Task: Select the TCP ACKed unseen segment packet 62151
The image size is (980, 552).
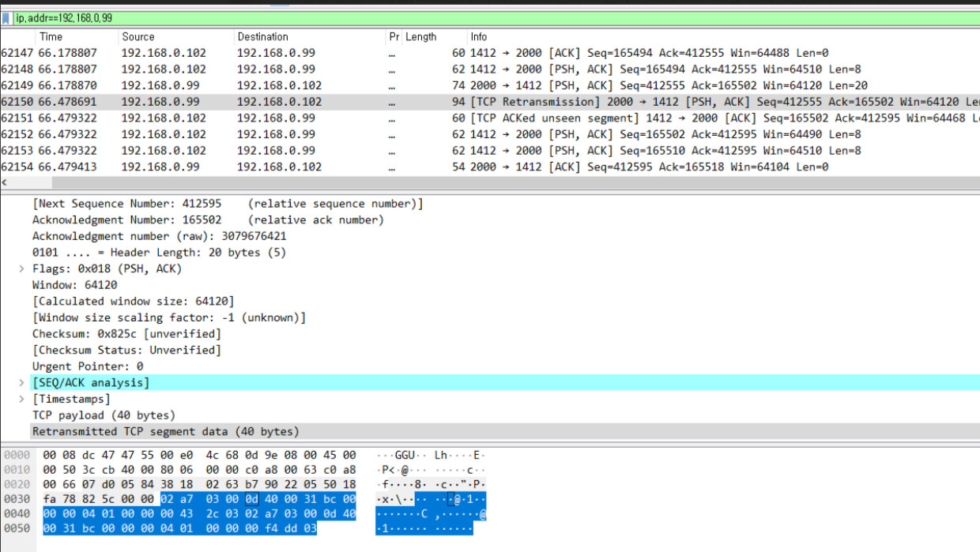Action: (x=490, y=118)
